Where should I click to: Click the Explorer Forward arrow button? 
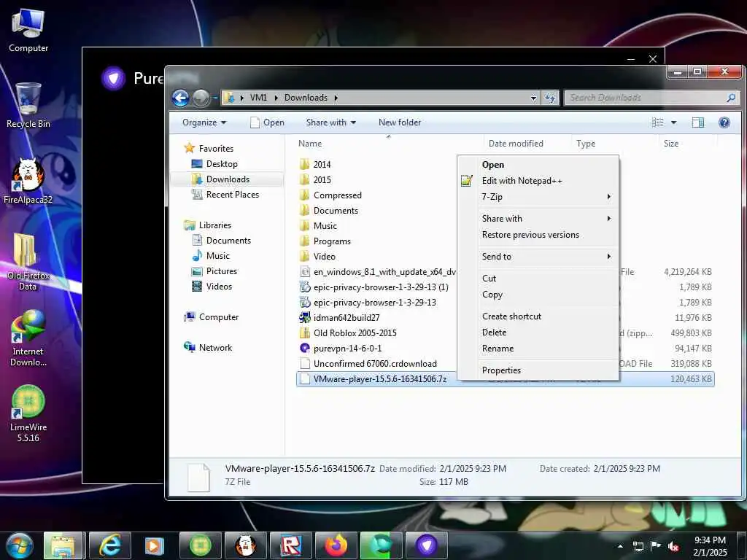coord(201,98)
